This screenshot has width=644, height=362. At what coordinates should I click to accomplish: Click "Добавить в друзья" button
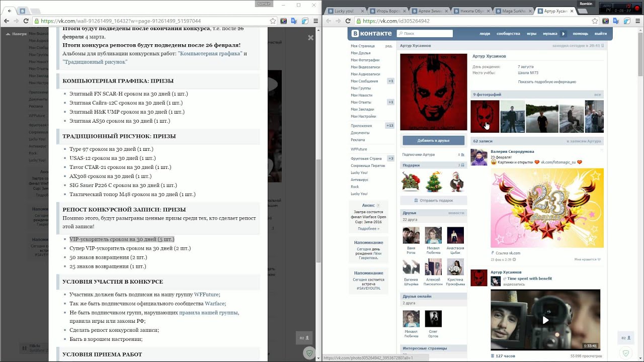[x=433, y=140]
